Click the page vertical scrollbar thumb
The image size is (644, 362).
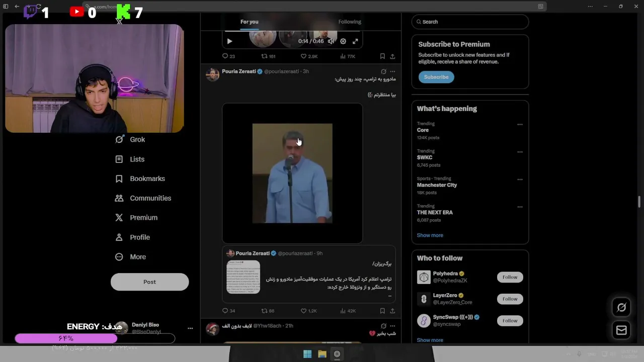[x=639, y=202]
